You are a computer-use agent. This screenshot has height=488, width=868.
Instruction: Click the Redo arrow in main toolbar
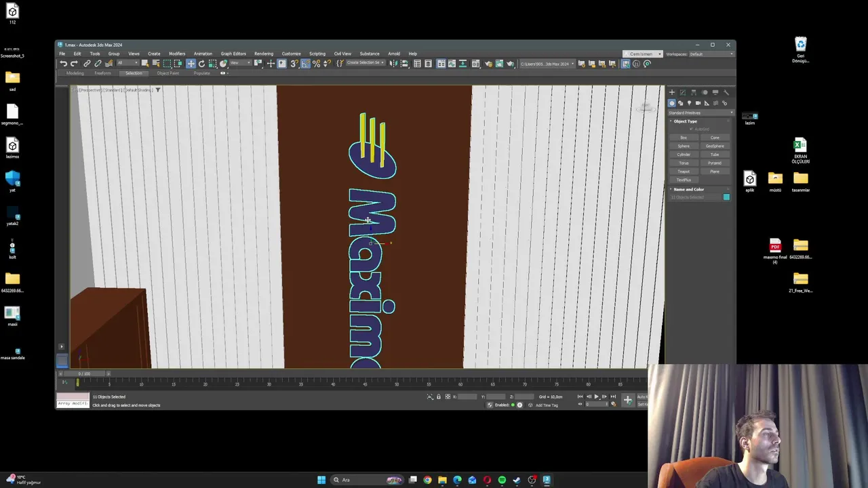(x=74, y=64)
